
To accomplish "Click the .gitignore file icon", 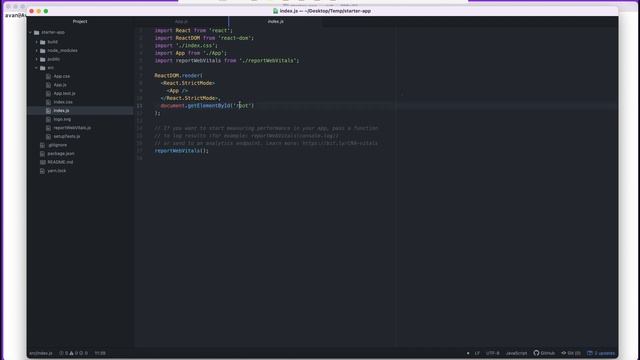I will [x=42, y=145].
